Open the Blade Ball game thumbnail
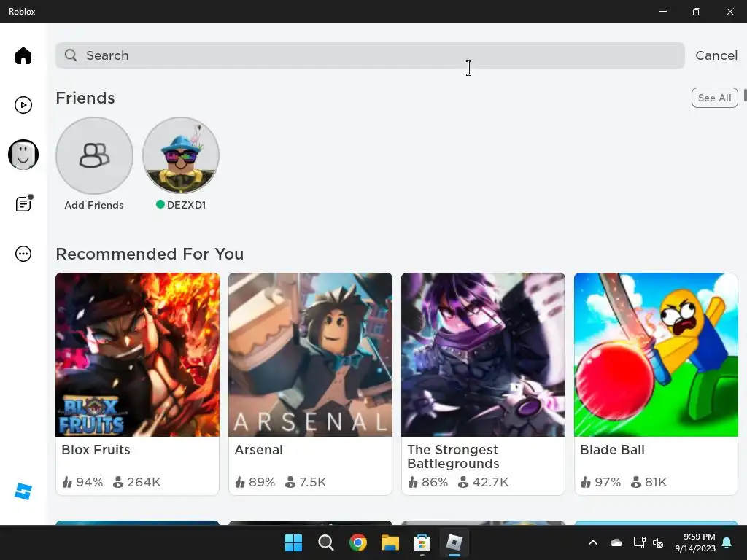Viewport: 747px width, 560px height. (656, 354)
